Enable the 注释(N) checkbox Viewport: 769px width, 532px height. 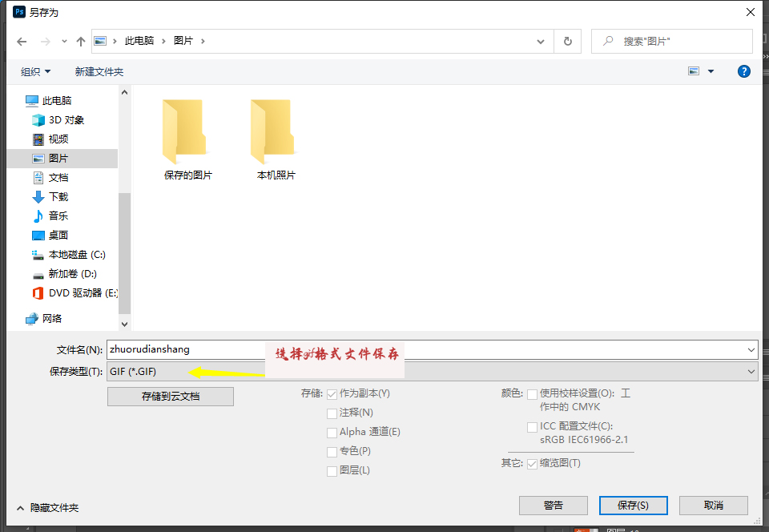click(332, 413)
